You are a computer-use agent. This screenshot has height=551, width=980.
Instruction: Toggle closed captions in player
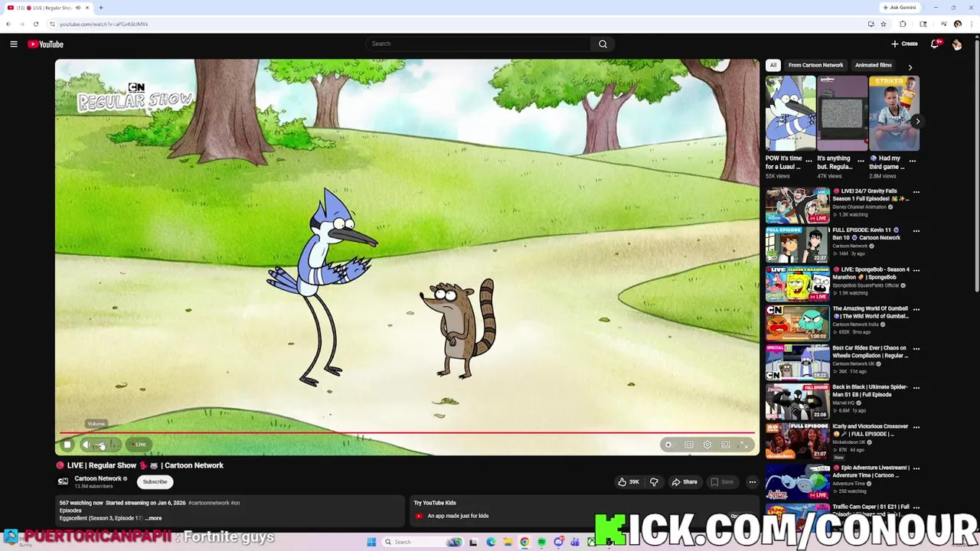pyautogui.click(x=689, y=445)
